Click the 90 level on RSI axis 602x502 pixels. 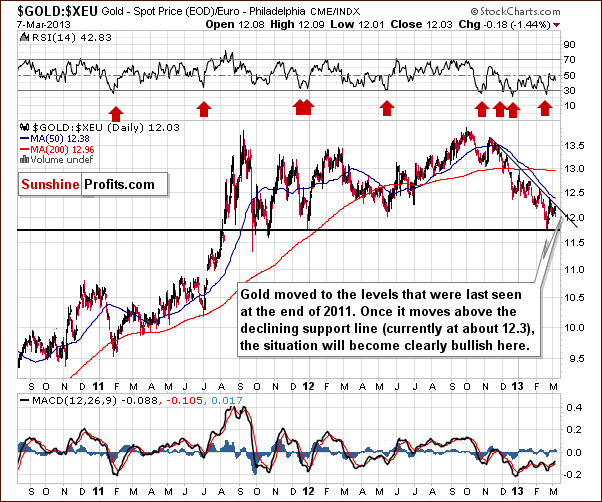click(570, 45)
